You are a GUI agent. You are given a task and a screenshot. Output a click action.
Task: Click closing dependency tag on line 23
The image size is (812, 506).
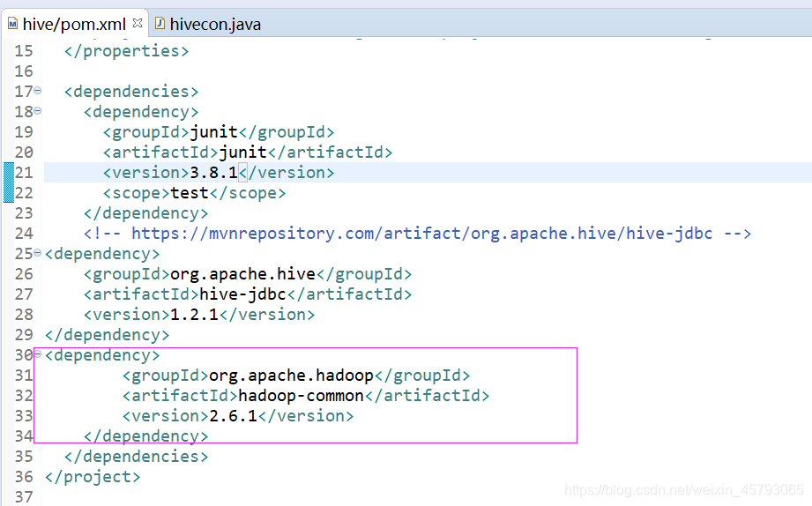pyautogui.click(x=146, y=212)
